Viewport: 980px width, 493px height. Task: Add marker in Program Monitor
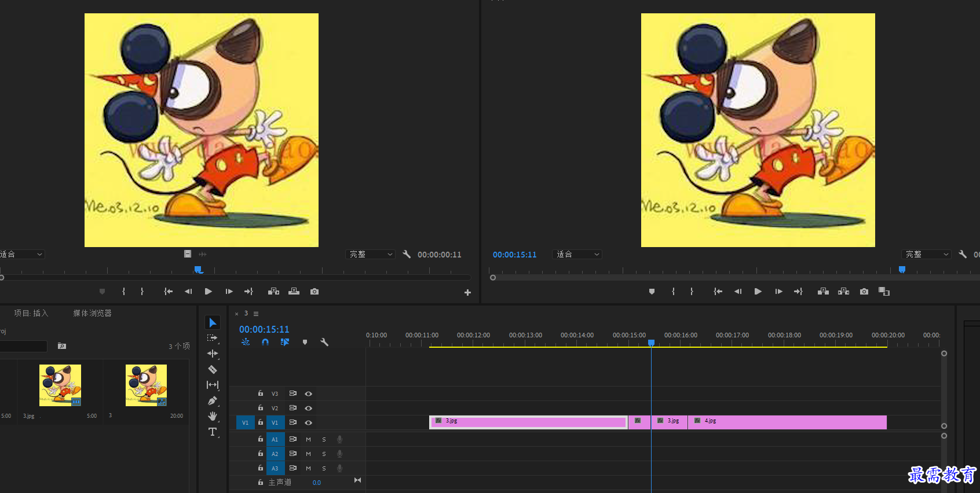coord(652,292)
